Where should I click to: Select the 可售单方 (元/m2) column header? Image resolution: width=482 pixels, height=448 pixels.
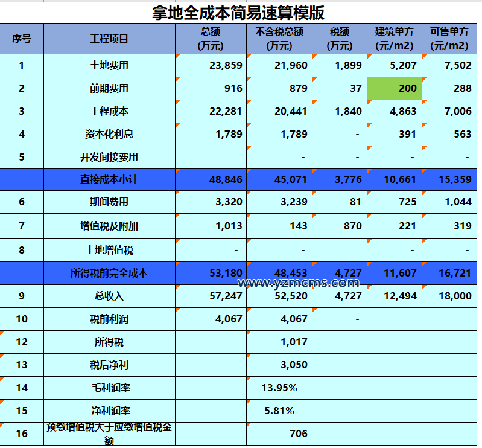click(451, 39)
